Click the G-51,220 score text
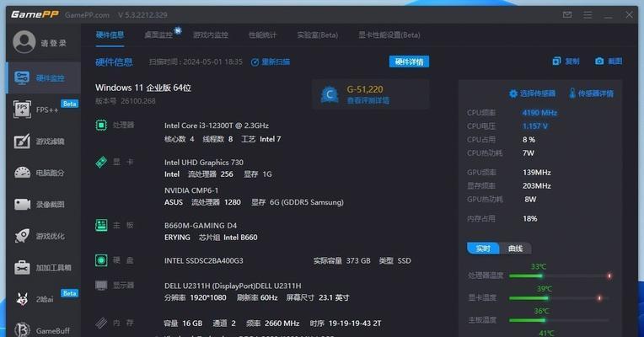This screenshot has height=337, width=644. (x=365, y=89)
